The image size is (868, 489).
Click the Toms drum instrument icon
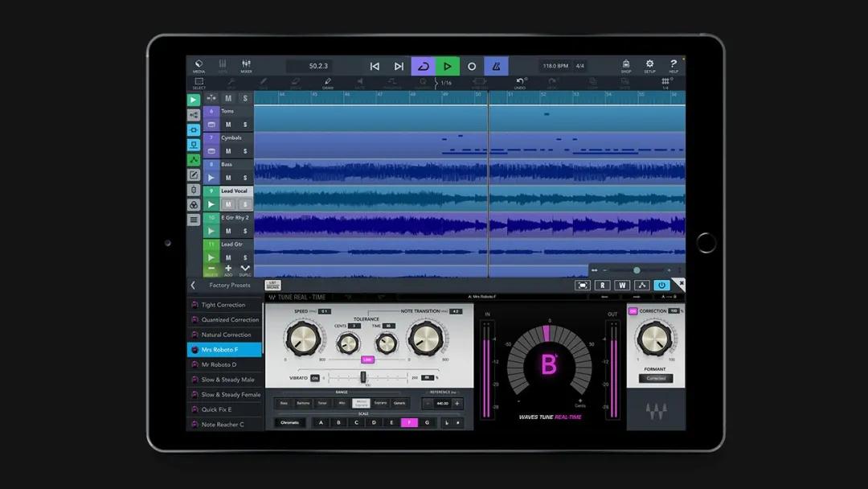click(211, 125)
